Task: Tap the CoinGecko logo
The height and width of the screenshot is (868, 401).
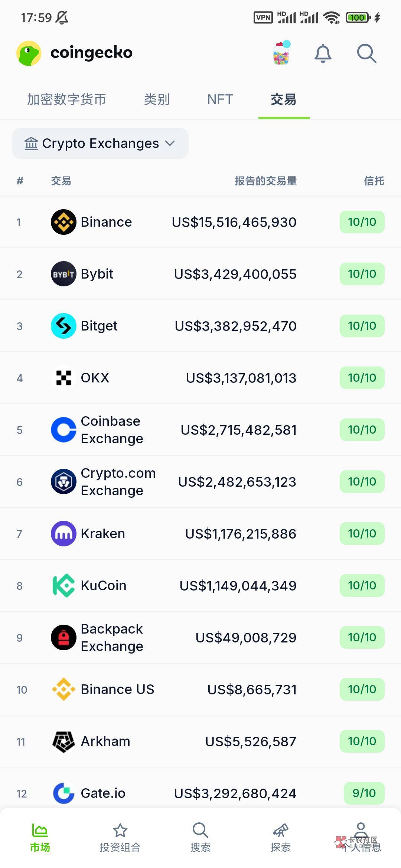Action: point(29,53)
